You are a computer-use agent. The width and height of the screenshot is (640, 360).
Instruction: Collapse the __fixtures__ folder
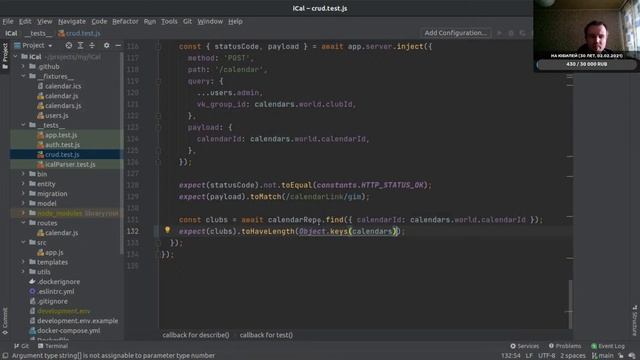(x=23, y=76)
